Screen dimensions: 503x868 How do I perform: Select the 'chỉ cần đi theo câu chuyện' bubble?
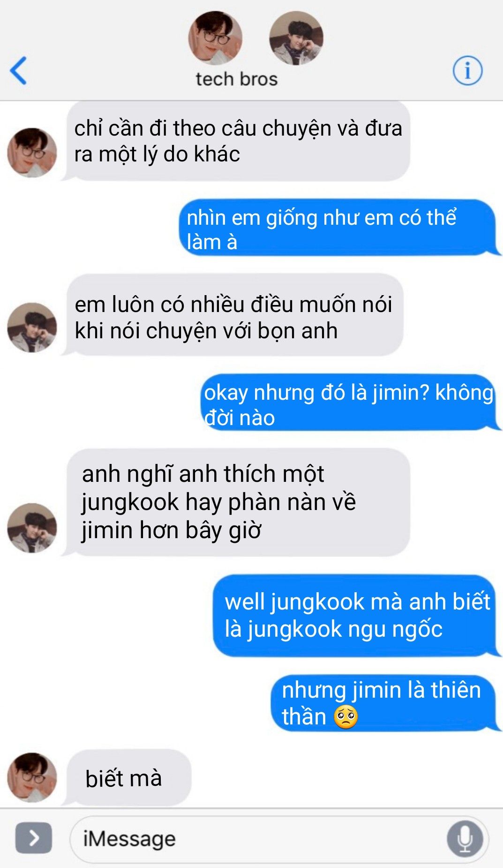point(238,141)
